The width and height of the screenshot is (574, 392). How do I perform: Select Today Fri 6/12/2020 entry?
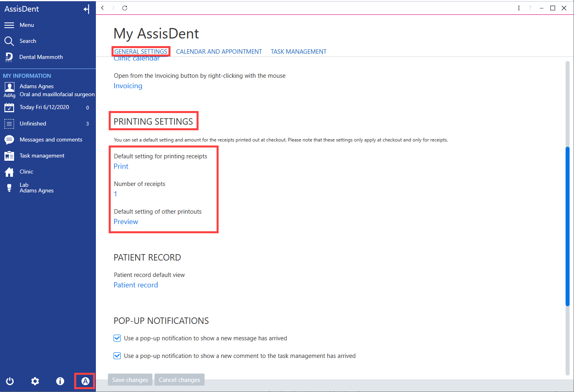pos(45,107)
